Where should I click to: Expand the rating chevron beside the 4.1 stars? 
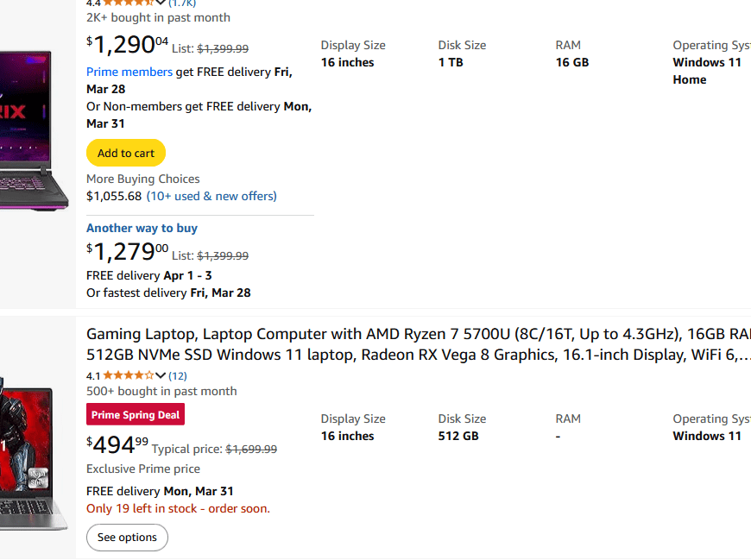pyautogui.click(x=161, y=375)
